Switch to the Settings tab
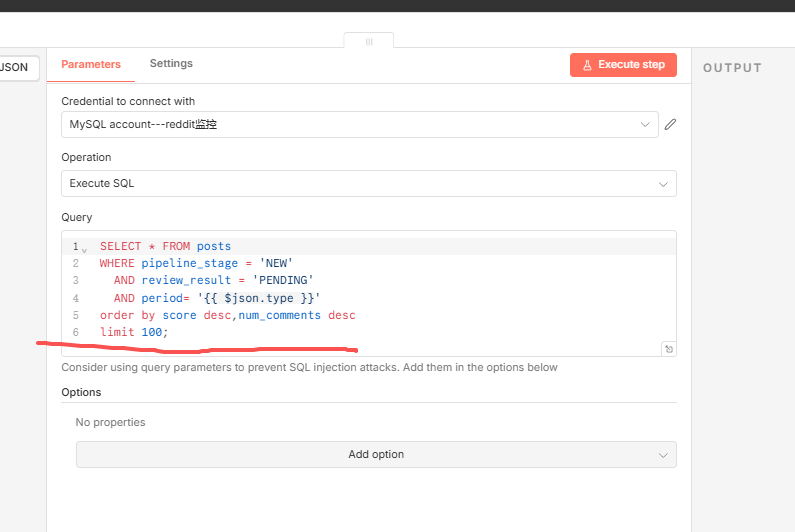Image resolution: width=795 pixels, height=532 pixels. (x=171, y=64)
